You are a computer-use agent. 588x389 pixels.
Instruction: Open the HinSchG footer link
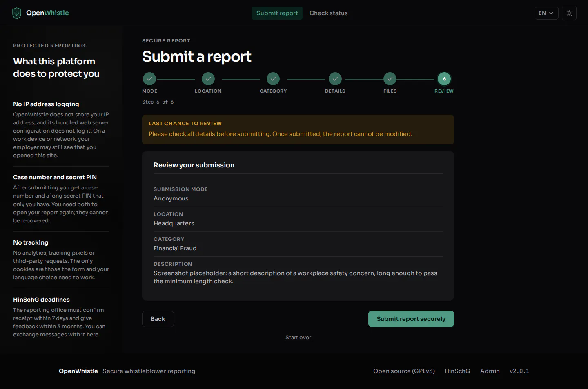point(457,371)
